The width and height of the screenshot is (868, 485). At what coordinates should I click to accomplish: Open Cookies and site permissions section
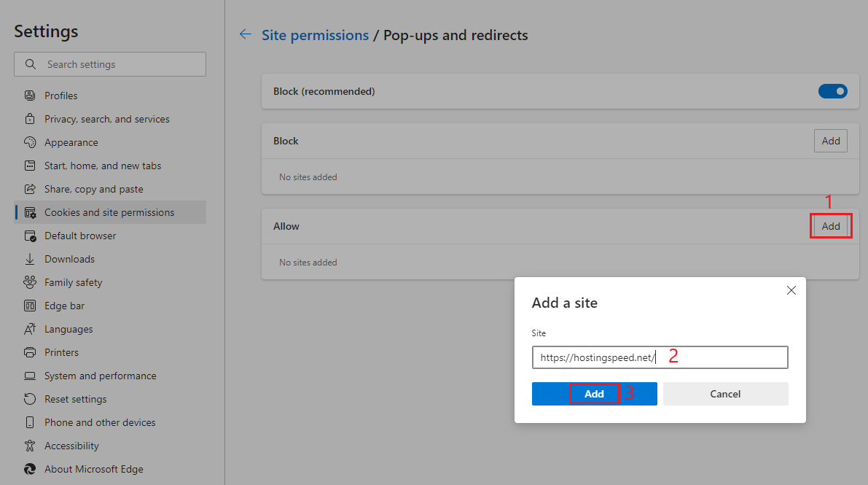[109, 212]
